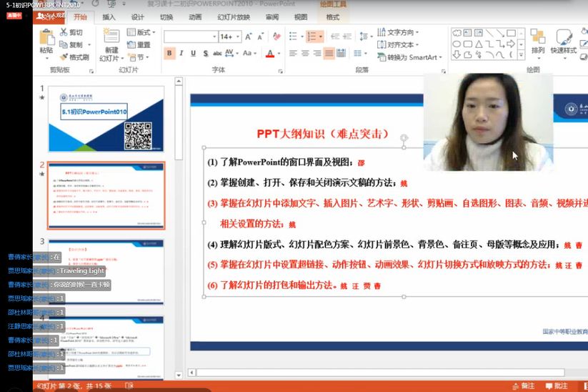Open the line spacing menu
Viewport: 588px width, 392px height.
(366, 36)
